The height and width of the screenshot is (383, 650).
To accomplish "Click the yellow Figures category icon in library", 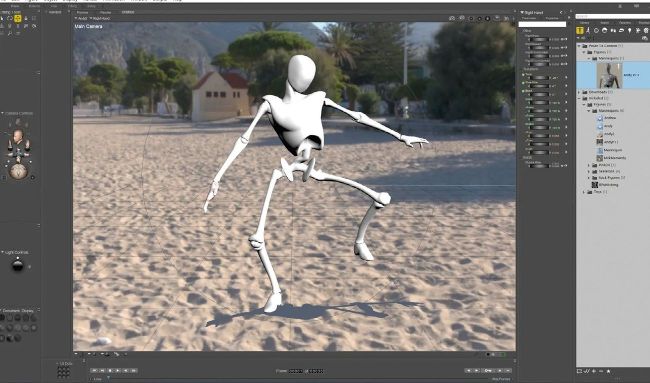I will point(580,30).
